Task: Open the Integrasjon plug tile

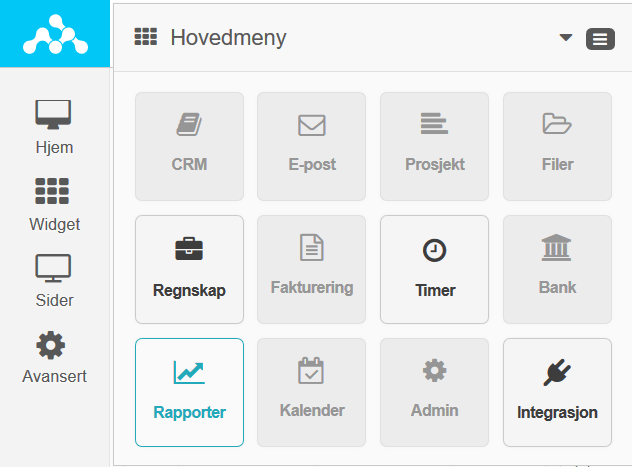Action: coord(557,392)
